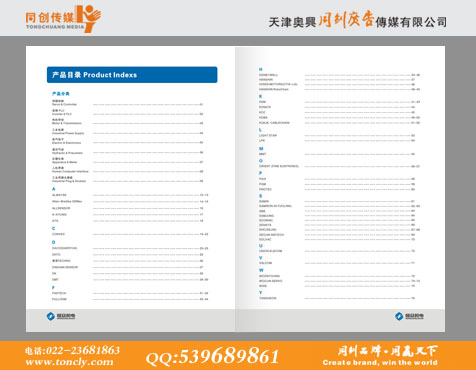This screenshot has height=370, width=476.
Task: Select the 产品目录 Product Indexs blue banner
Action: click(132, 75)
